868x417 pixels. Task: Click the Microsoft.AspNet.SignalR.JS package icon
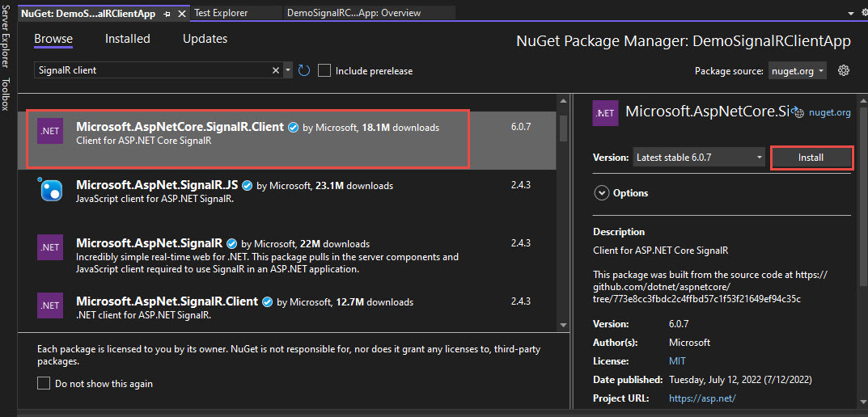coord(50,191)
